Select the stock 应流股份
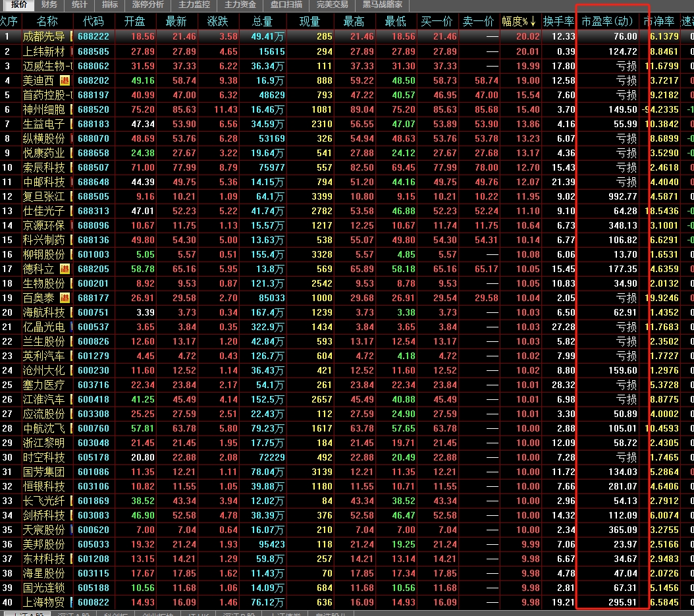The image size is (694, 616). [44, 414]
